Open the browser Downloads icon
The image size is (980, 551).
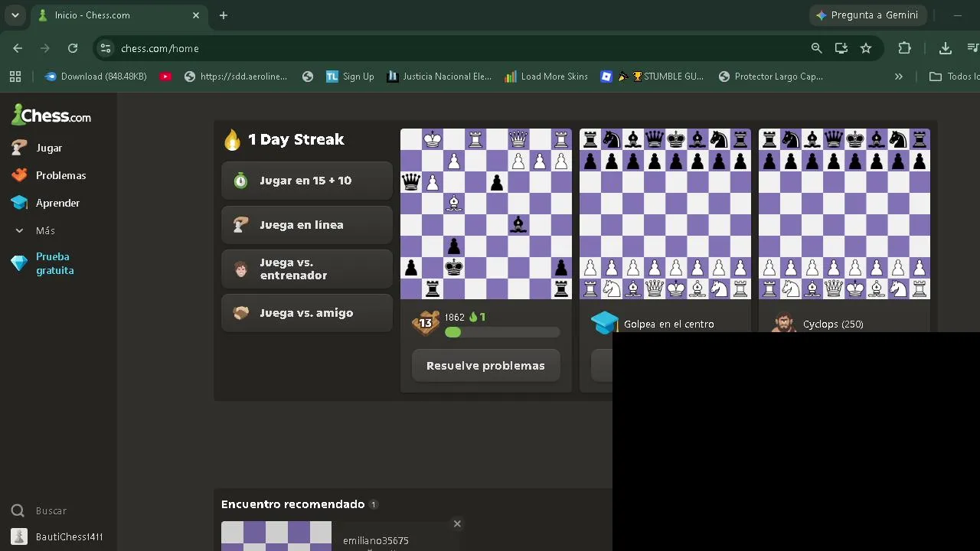coord(946,48)
